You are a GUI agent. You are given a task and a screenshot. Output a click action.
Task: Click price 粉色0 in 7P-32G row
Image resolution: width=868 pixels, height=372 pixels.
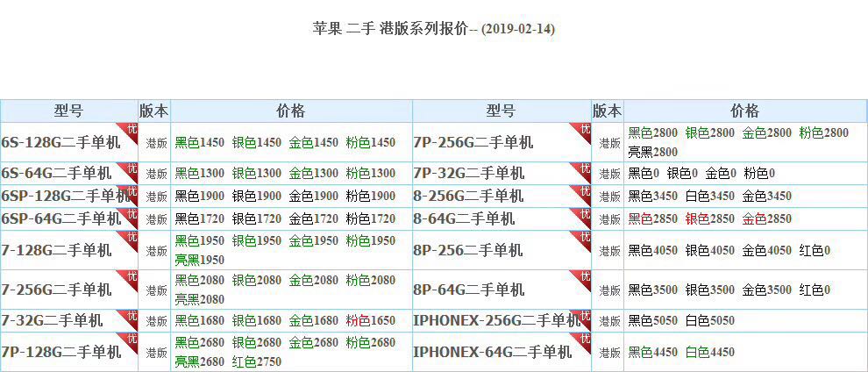(759, 174)
